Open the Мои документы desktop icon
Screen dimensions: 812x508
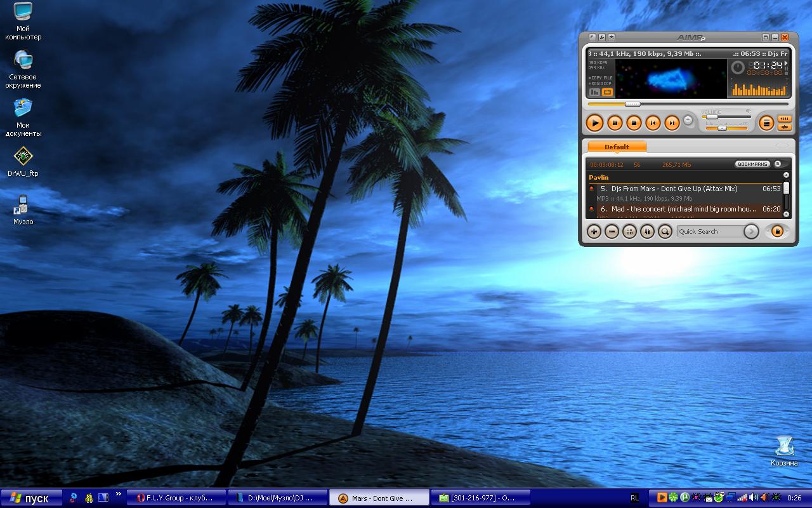point(23,118)
